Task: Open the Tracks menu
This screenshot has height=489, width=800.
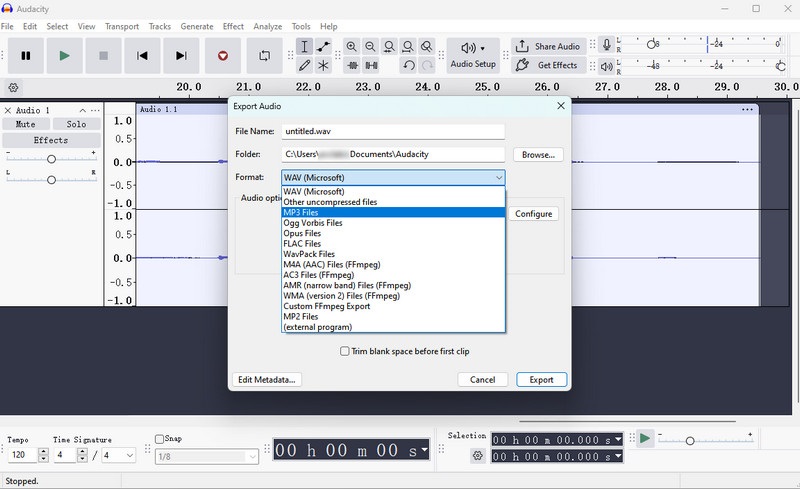Action: 160,27
